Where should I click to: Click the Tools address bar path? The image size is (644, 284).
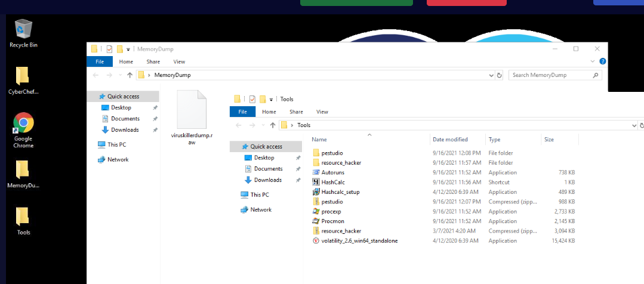(x=304, y=125)
